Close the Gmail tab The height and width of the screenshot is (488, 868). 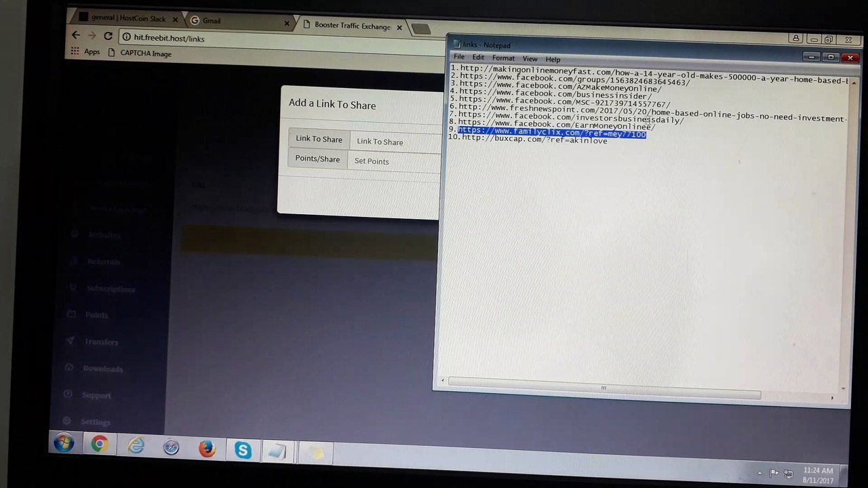287,24
